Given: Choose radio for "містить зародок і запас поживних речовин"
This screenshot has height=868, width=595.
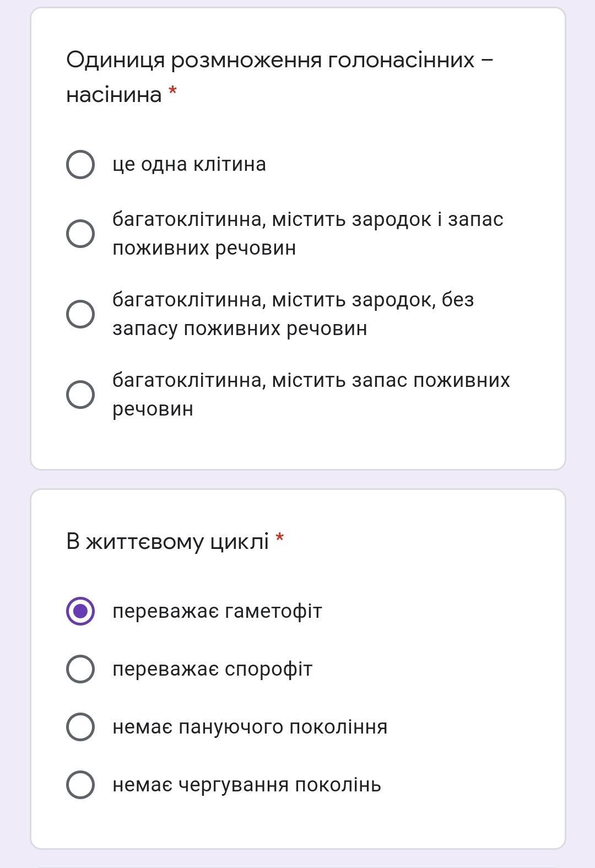Looking at the screenshot, I should click(80, 234).
